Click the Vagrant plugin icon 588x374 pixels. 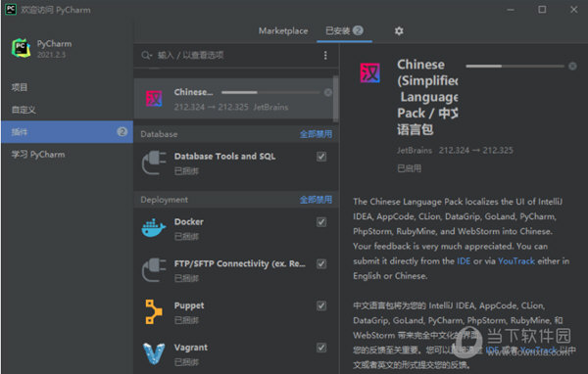(x=154, y=353)
